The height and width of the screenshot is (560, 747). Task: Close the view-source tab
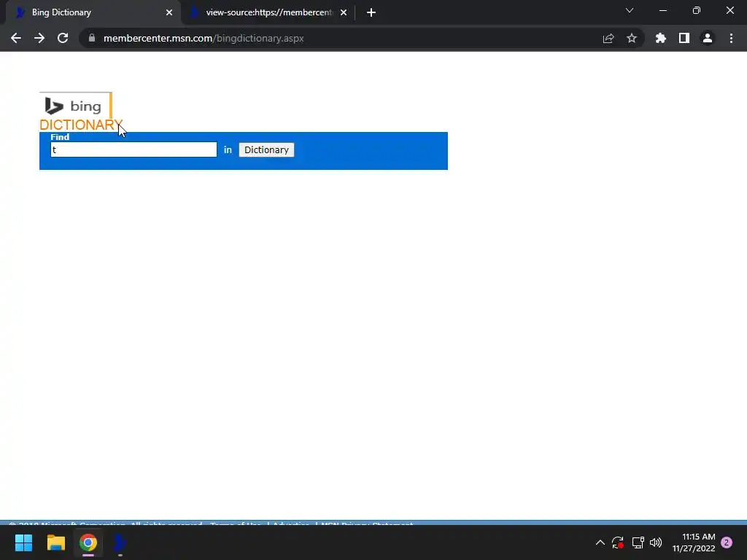click(344, 12)
